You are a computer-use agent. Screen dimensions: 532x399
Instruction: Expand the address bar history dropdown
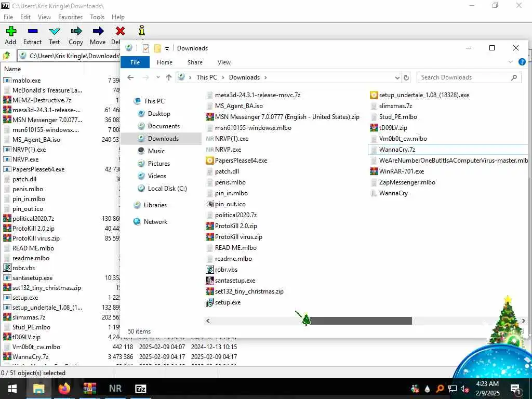(397, 78)
